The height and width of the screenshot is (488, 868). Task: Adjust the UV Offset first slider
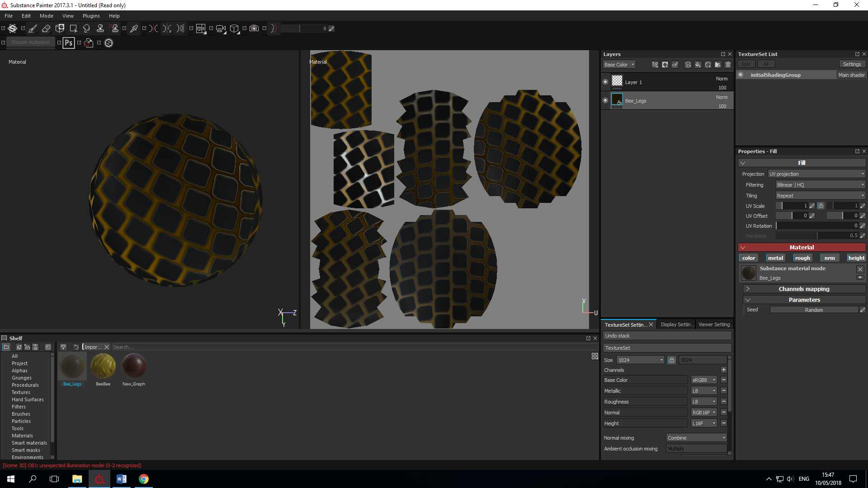point(792,216)
